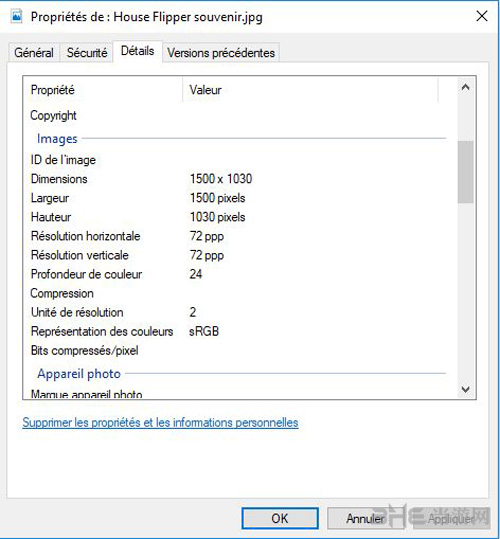Switch to the Général tab
500x539 pixels.
(x=34, y=53)
